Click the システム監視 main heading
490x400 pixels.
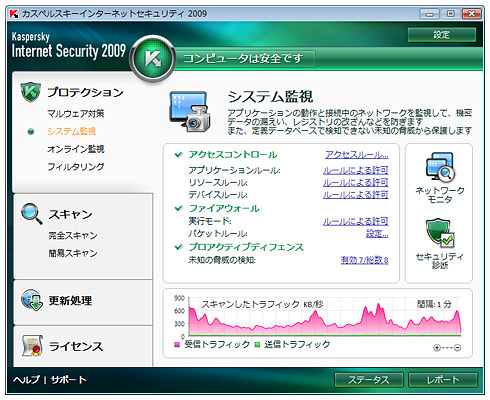point(270,97)
